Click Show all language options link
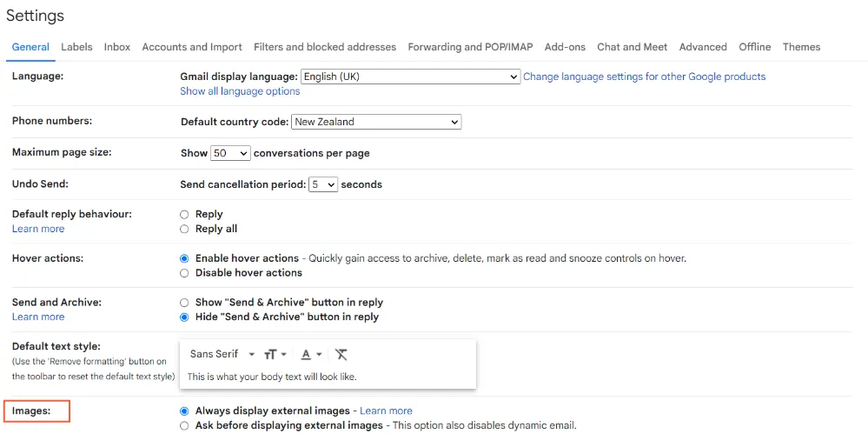868x434 pixels. pyautogui.click(x=240, y=91)
